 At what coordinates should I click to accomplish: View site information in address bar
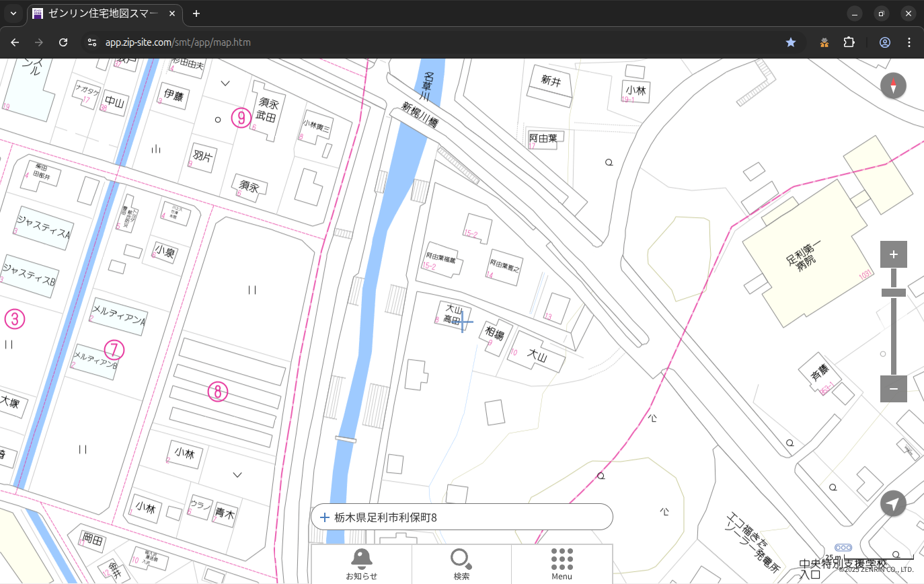click(92, 42)
